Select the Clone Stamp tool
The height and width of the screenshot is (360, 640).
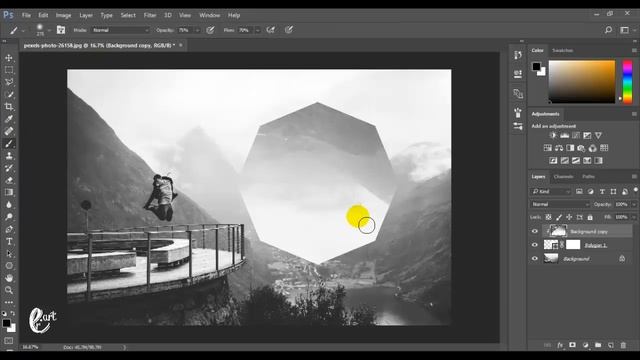coord(9,156)
